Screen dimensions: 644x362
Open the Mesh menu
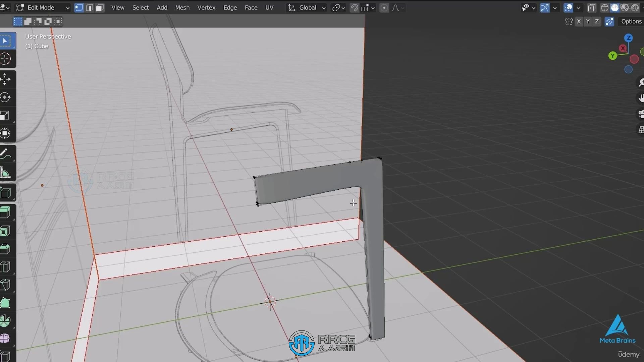click(x=182, y=8)
